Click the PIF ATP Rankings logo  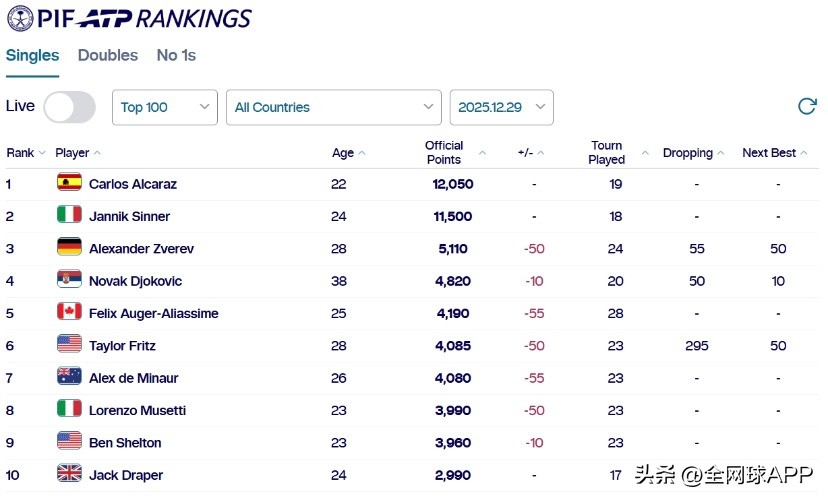click(x=130, y=18)
